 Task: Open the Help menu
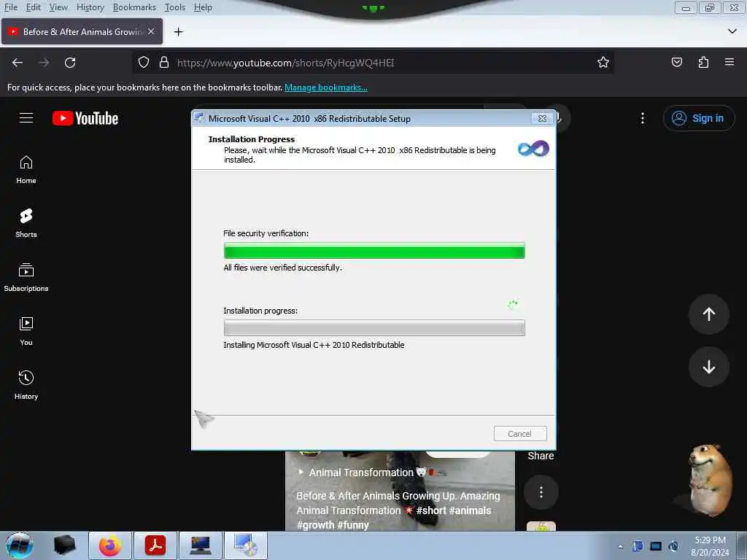tap(203, 7)
